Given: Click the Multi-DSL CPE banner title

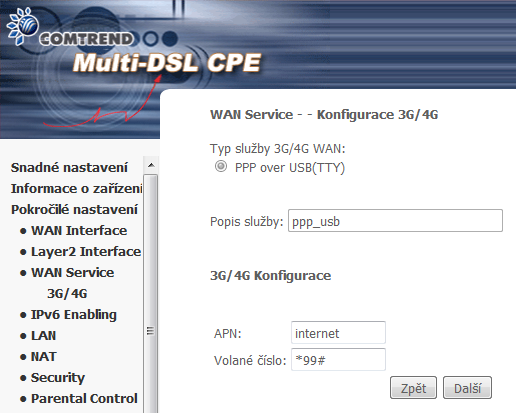Looking at the screenshot, I should [167, 63].
